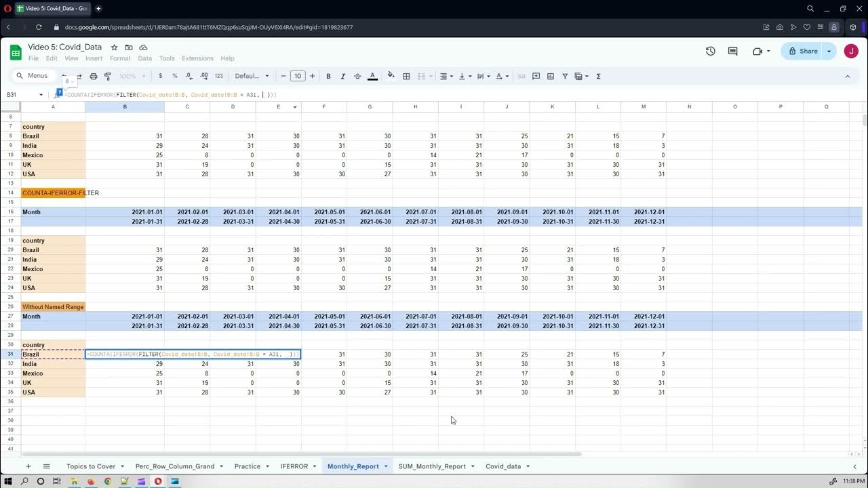Open the comments panel icon

[732, 51]
